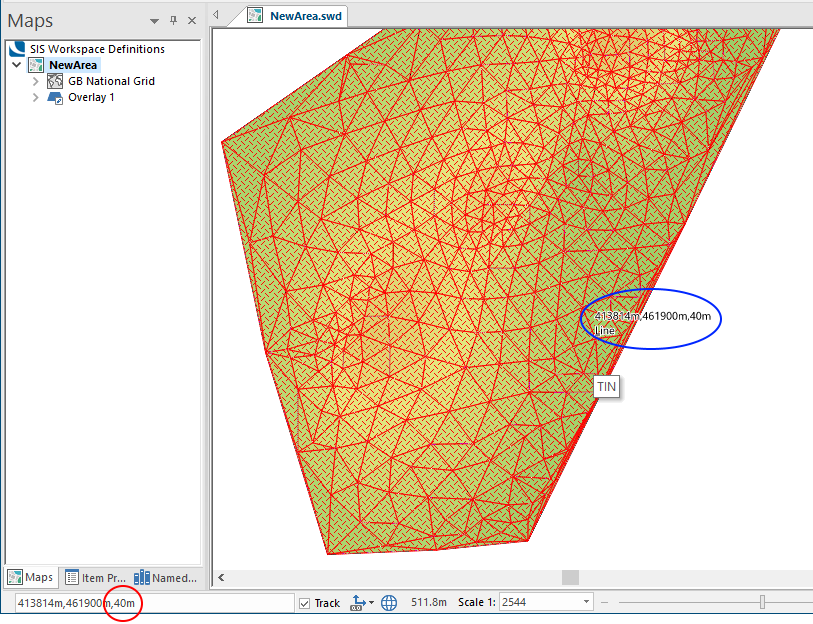
Task: Open the axes settings dropdown icon
Action: point(362,603)
